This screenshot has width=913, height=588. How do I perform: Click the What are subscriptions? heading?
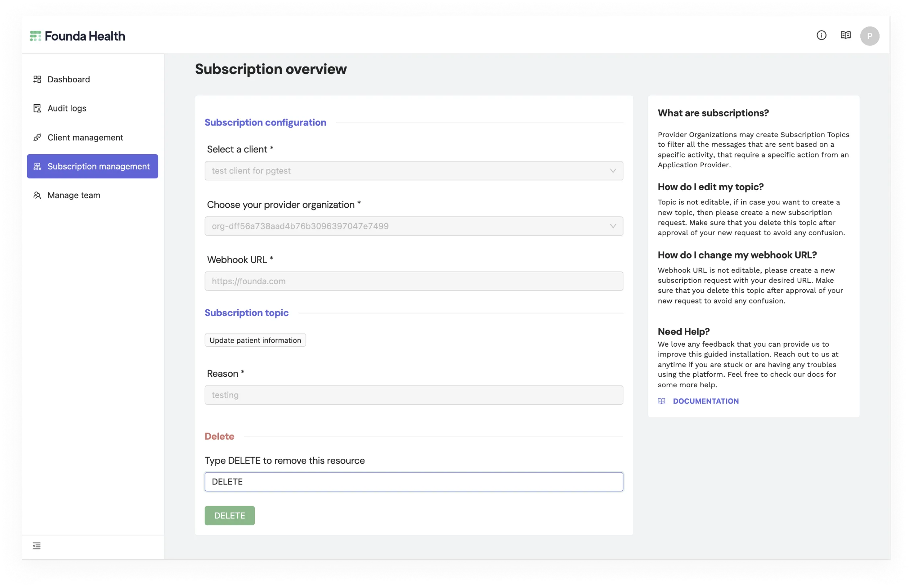tap(713, 113)
